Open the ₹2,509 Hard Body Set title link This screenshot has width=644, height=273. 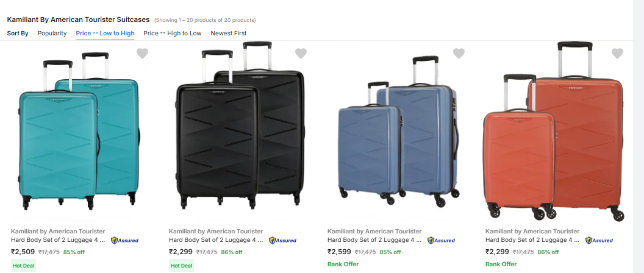pos(58,240)
